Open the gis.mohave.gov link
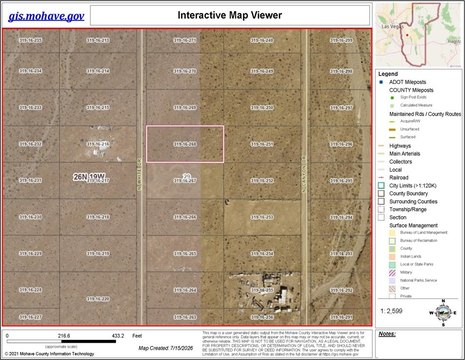The image size is (465, 360). coord(46,16)
